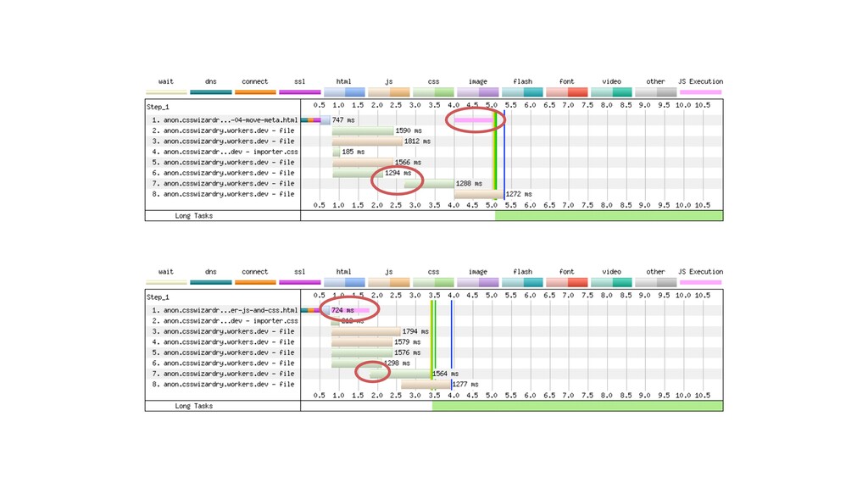Viewport: 868px width, 488px height.
Task: Click the "video" legend text in upper legend
Action: [x=612, y=81]
